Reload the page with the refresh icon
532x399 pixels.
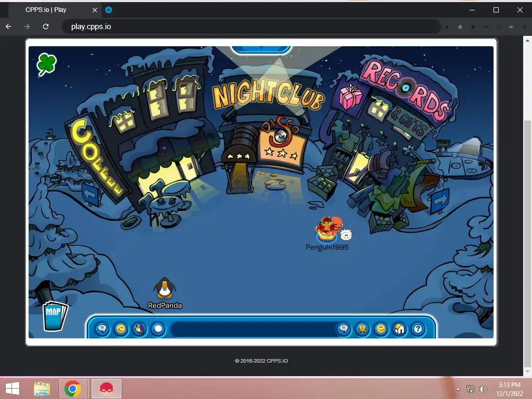coord(46,26)
